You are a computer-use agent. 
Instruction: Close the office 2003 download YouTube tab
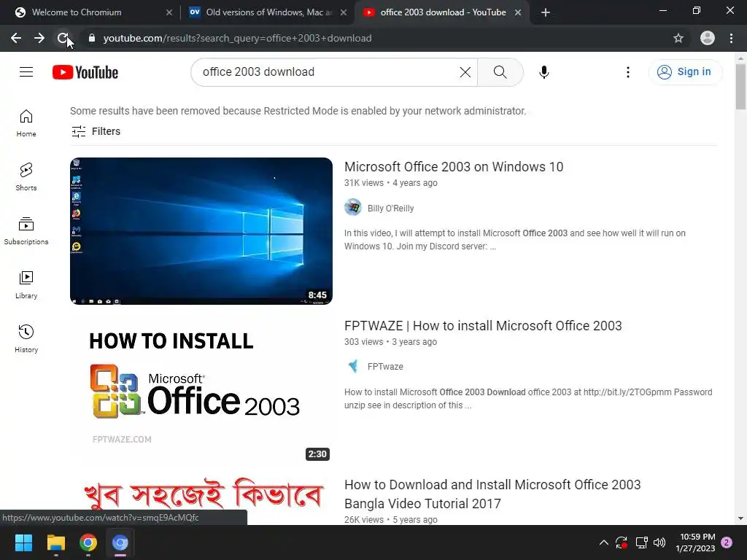click(518, 12)
